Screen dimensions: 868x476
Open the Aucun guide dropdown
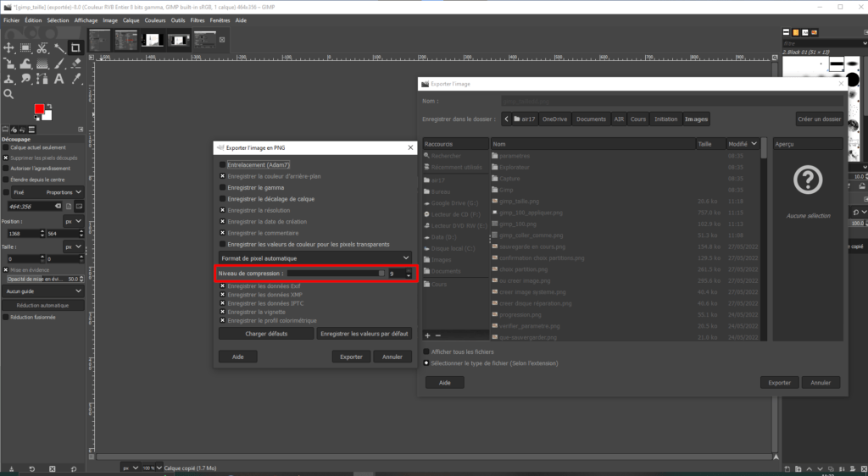point(42,291)
